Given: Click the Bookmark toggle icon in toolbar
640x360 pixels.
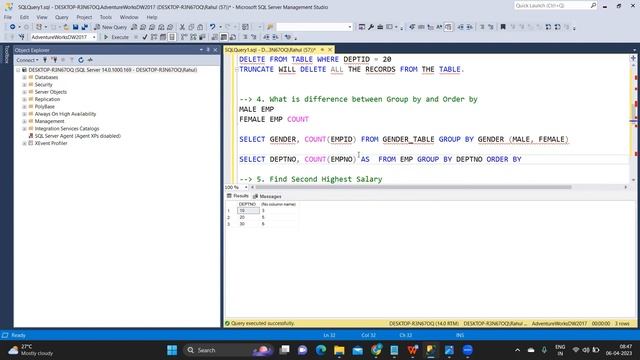Looking at the screenshot, I should coord(503,27).
